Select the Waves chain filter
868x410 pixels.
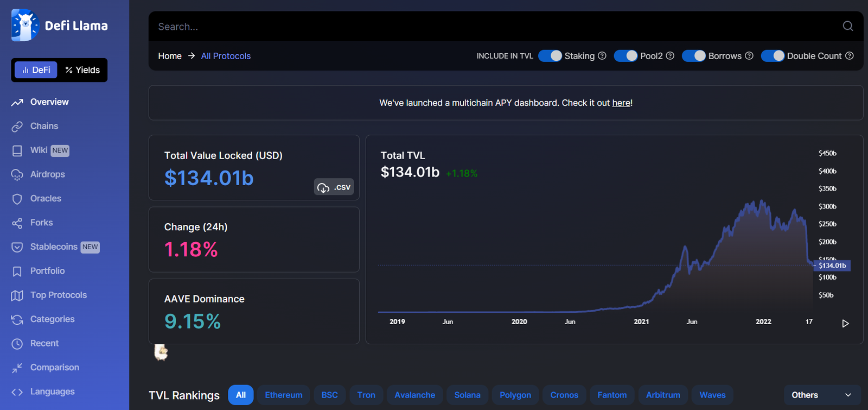point(713,395)
